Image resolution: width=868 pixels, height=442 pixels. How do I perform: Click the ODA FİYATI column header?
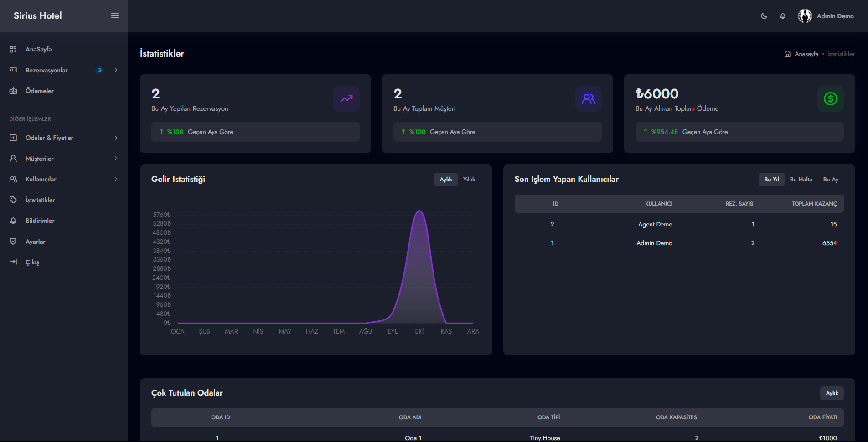coord(823,417)
